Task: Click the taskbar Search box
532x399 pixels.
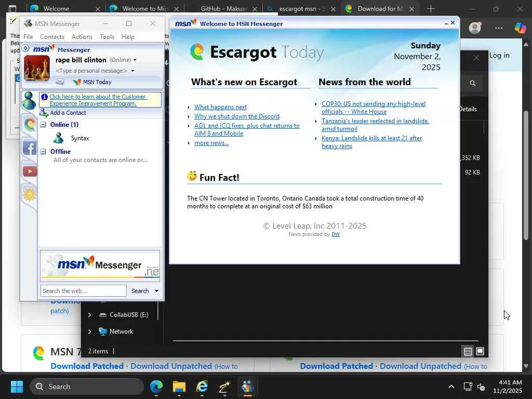Action: 87,387
